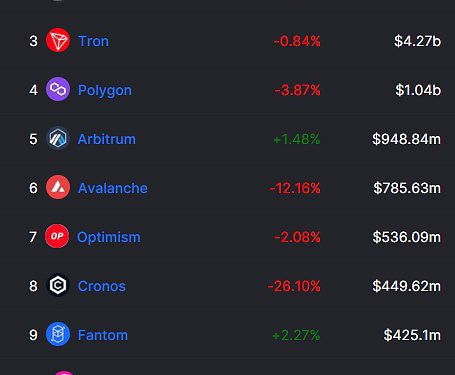The height and width of the screenshot is (375, 455).
Task: Open the Arbitrum chain link
Action: [107, 139]
